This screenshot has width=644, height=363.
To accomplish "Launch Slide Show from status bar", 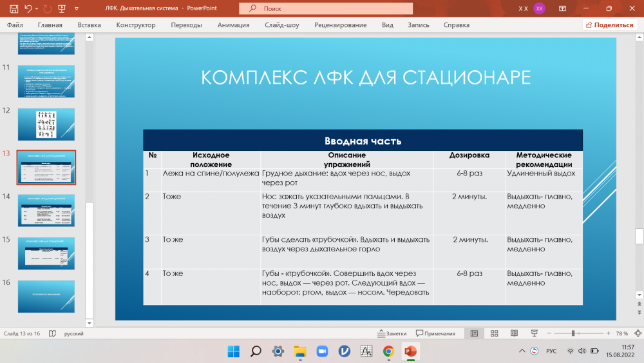I will point(534,333).
